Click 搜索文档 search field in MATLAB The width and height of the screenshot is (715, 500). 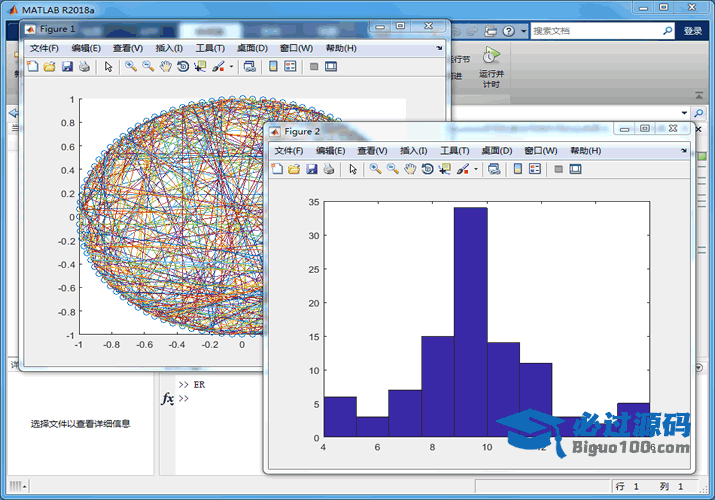pos(595,31)
